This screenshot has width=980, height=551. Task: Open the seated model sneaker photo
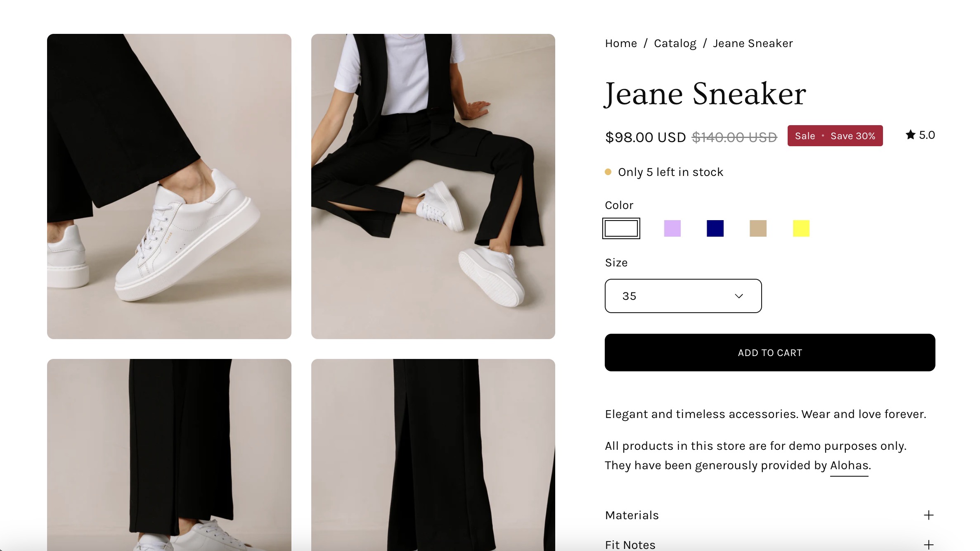pyautogui.click(x=433, y=186)
